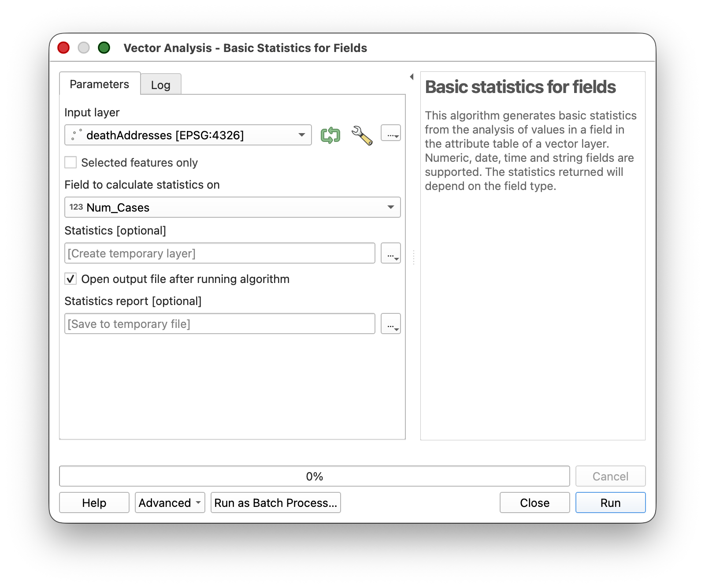Open advanced options wrench icon
Image resolution: width=705 pixels, height=588 pixels.
(x=362, y=135)
